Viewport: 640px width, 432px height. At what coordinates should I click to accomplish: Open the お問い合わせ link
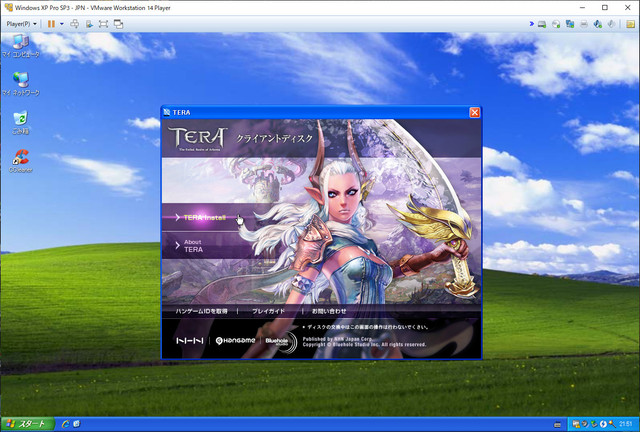tap(329, 311)
